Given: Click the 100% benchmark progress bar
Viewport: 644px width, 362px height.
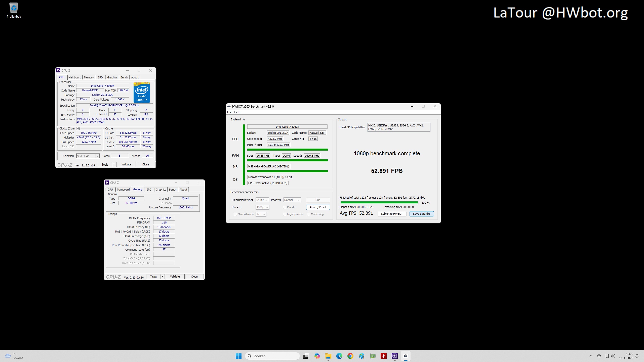Looking at the screenshot, I should pos(379,203).
